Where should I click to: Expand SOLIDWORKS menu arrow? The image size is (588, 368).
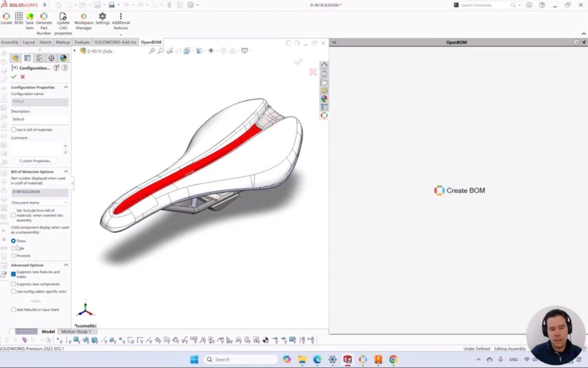45,5
